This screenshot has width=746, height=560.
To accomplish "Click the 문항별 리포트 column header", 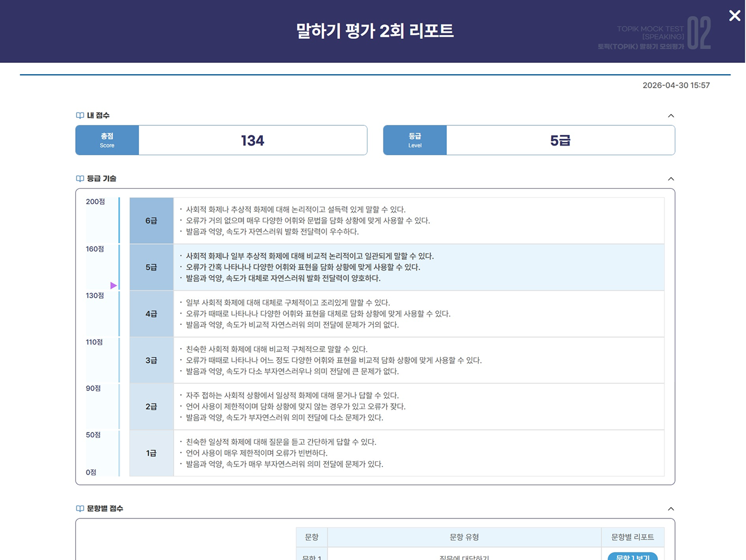I will click(x=632, y=537).
